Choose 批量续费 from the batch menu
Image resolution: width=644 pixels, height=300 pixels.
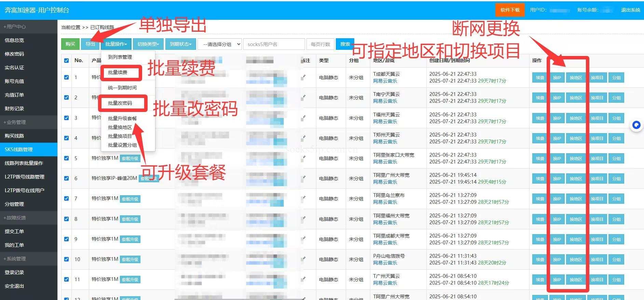tap(118, 72)
